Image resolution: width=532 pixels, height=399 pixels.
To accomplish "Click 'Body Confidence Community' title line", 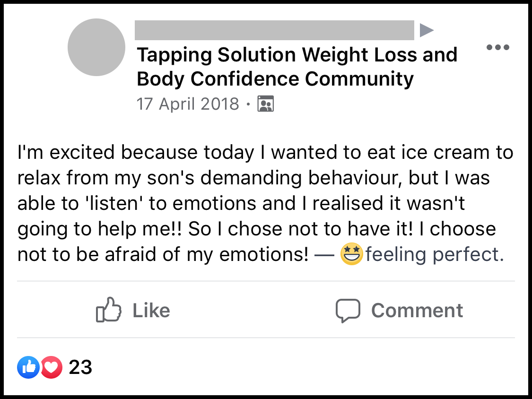I will (x=275, y=79).
